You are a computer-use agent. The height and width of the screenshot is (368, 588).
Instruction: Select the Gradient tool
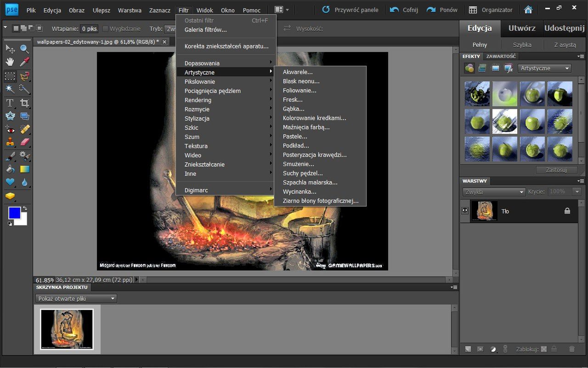coord(24,169)
